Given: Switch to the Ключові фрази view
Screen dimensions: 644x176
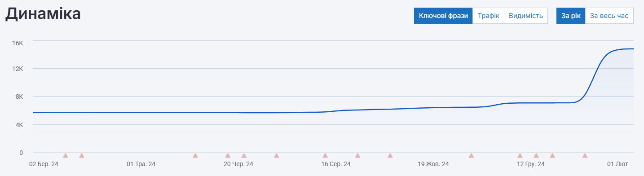Looking at the screenshot, I should tap(443, 16).
